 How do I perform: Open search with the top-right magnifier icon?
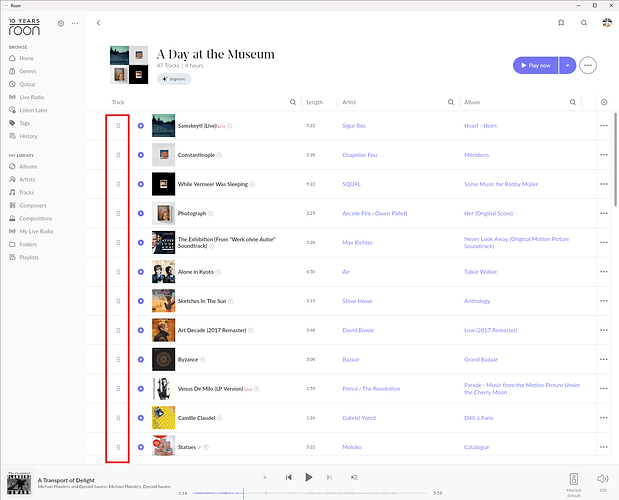click(584, 22)
